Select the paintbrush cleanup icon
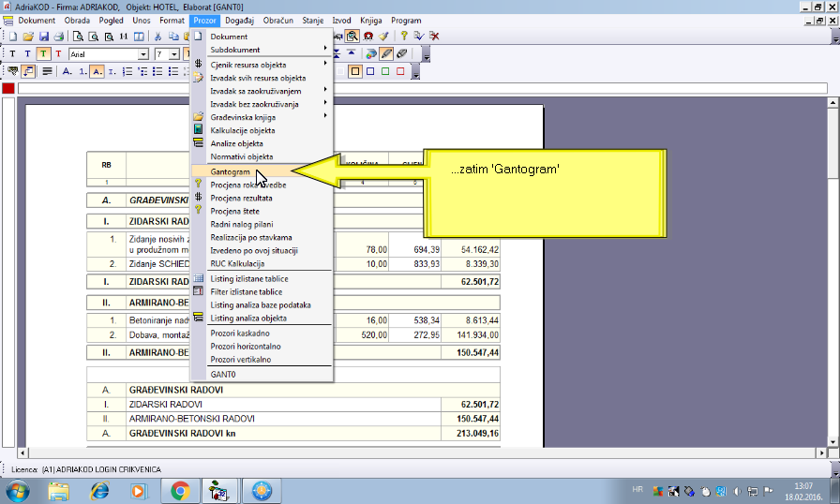Screen dimensions: 840x504 click(383, 37)
